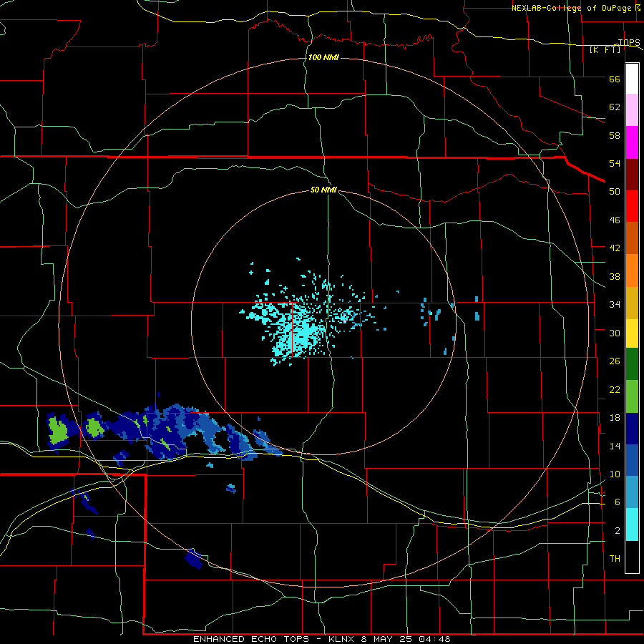
Task: Click the legend value '18'
Action: (x=615, y=418)
